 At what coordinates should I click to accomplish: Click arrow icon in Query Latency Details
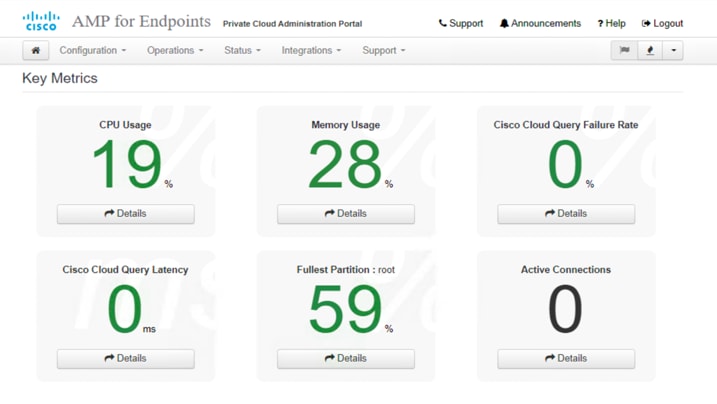pyautogui.click(x=109, y=358)
